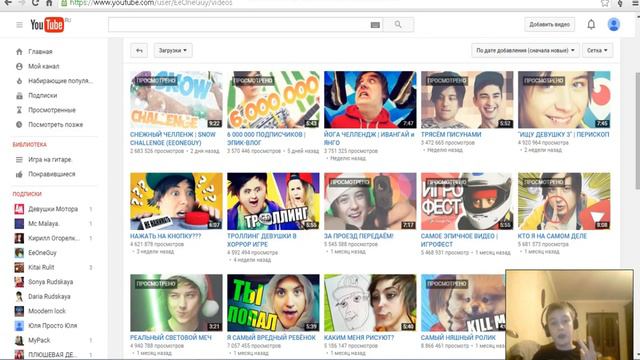The width and height of the screenshot is (640, 360).
Task: Open Посмотреть позже in sidebar
Action: pyautogui.click(x=56, y=124)
